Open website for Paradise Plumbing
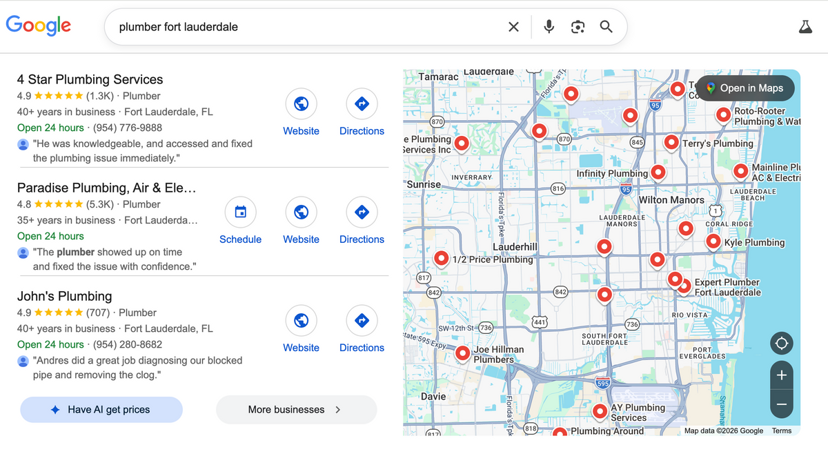Screen dimensions: 828x456 click(x=301, y=221)
